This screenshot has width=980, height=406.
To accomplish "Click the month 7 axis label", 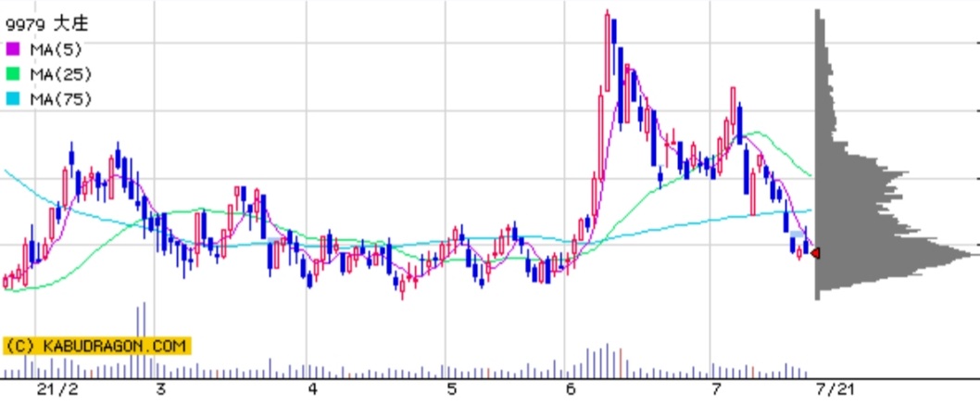I will [x=716, y=389].
